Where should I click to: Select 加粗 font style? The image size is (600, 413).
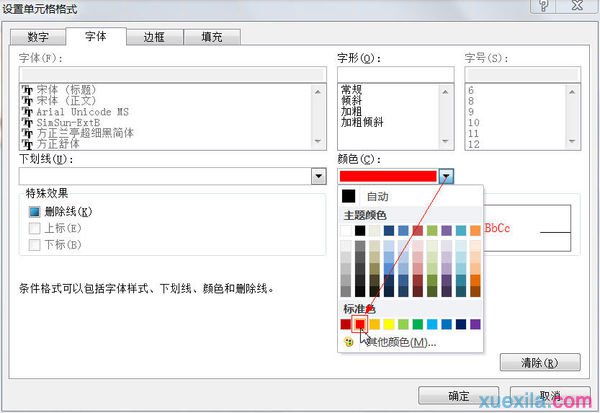(351, 111)
